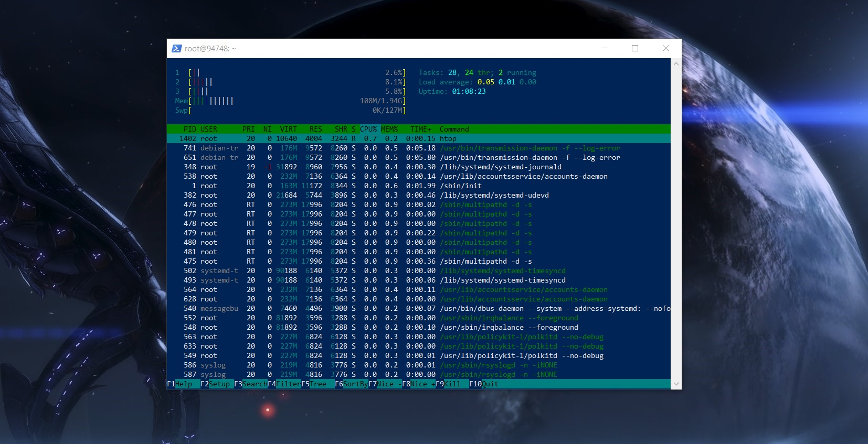Select transmission-daemon process row PID 741
868x444 pixels.
tap(419, 148)
